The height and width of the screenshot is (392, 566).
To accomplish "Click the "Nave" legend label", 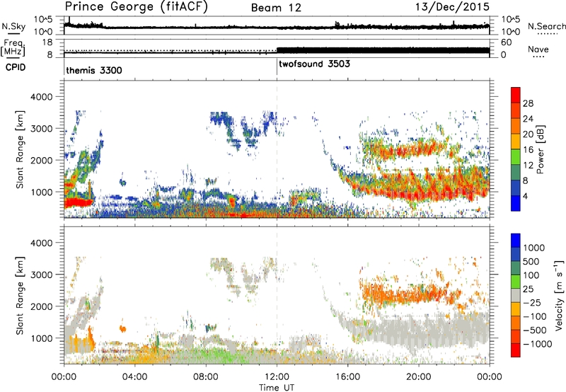I will tap(538, 49).
